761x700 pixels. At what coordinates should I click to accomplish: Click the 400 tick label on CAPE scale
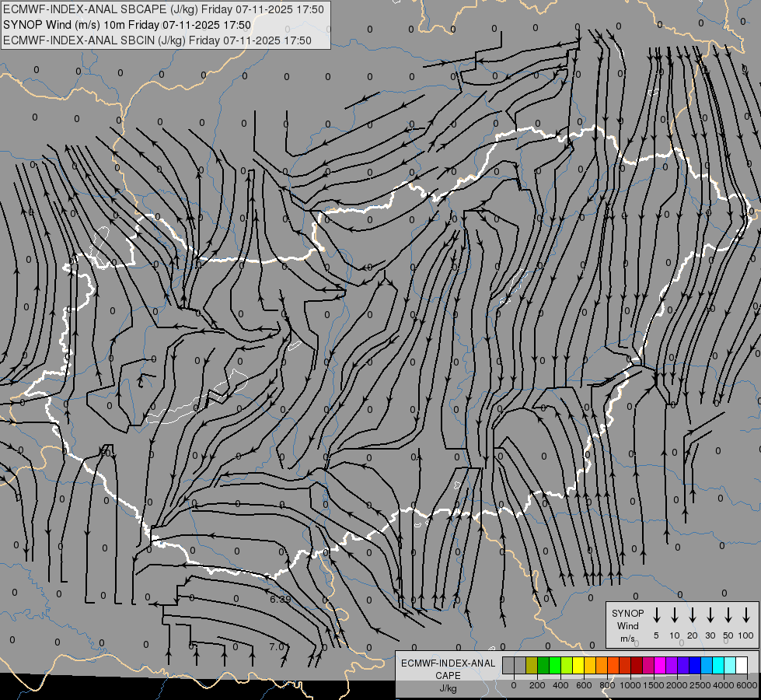pyautogui.click(x=560, y=685)
